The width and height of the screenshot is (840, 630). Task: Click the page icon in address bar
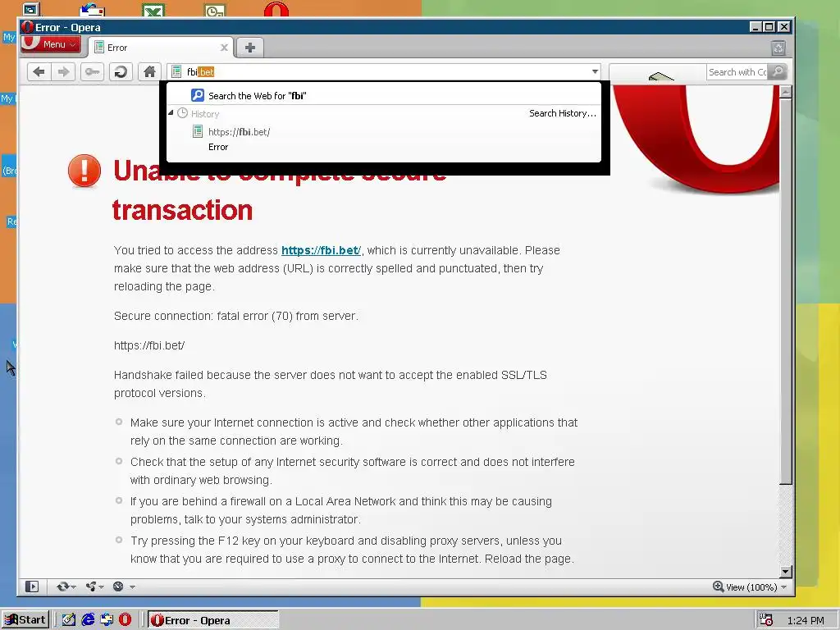pyautogui.click(x=176, y=72)
